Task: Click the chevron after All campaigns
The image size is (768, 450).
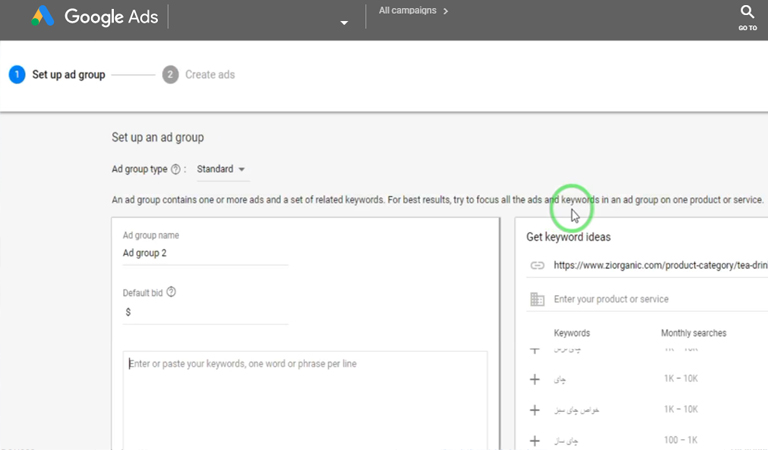Action: pyautogui.click(x=445, y=11)
